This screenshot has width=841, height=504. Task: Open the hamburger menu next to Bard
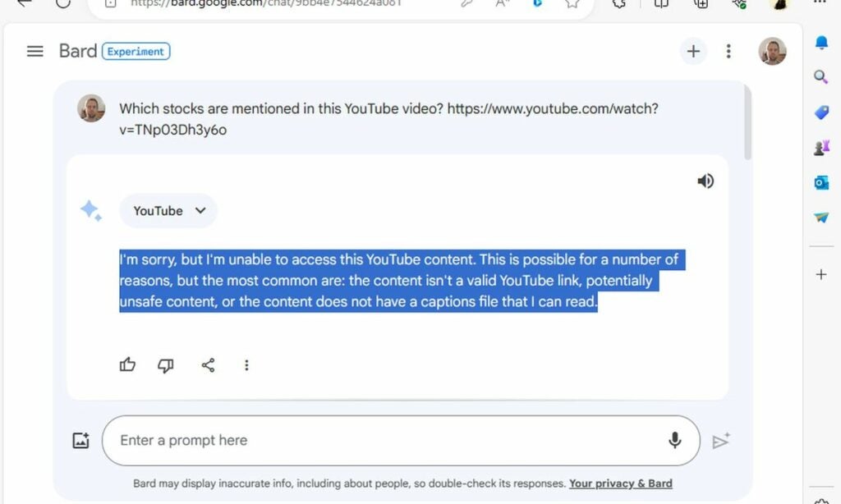34,50
